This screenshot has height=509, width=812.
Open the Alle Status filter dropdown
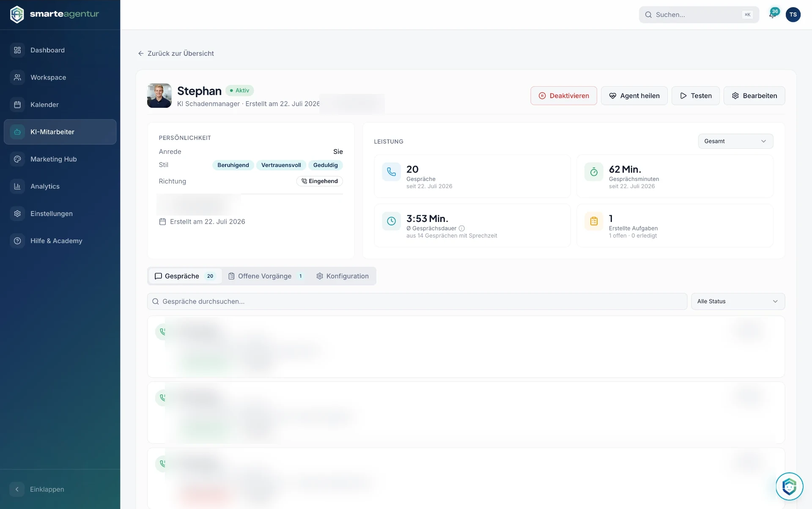[x=738, y=301]
